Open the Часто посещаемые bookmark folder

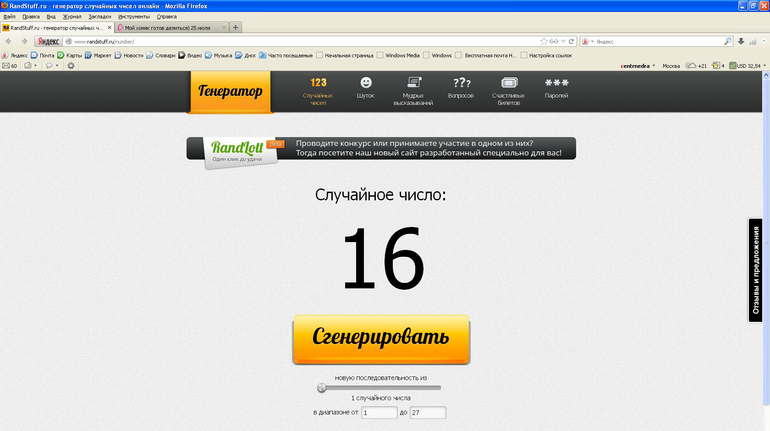286,55
